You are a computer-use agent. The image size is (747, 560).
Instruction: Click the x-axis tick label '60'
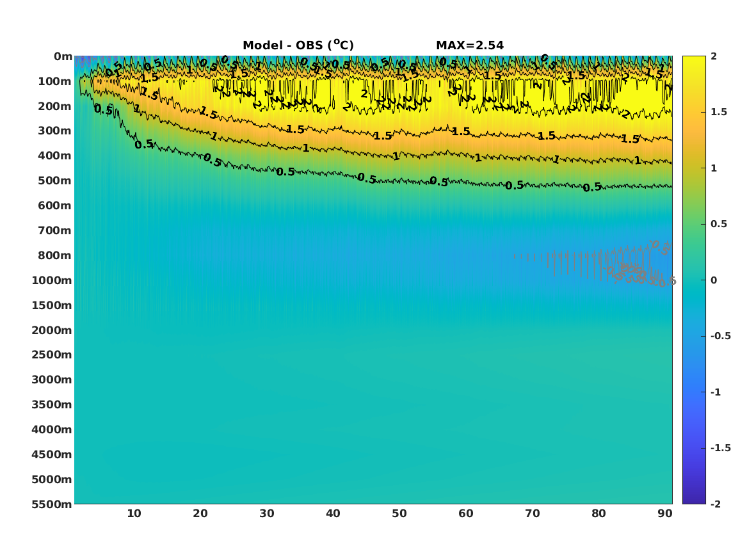point(466,513)
